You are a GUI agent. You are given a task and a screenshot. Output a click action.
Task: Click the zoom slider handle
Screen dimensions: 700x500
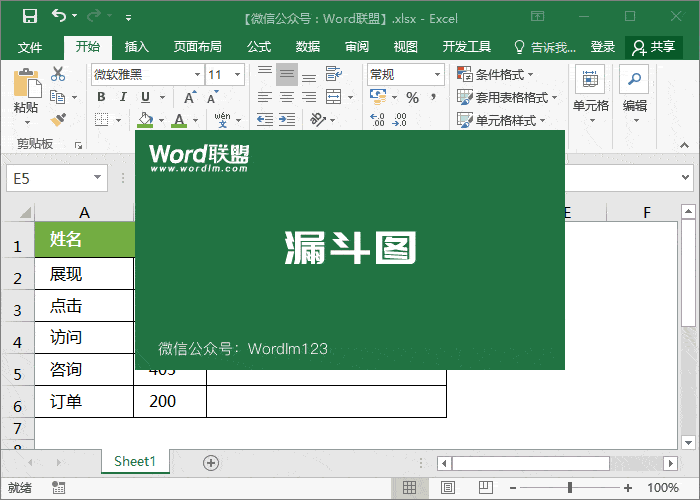[570, 488]
